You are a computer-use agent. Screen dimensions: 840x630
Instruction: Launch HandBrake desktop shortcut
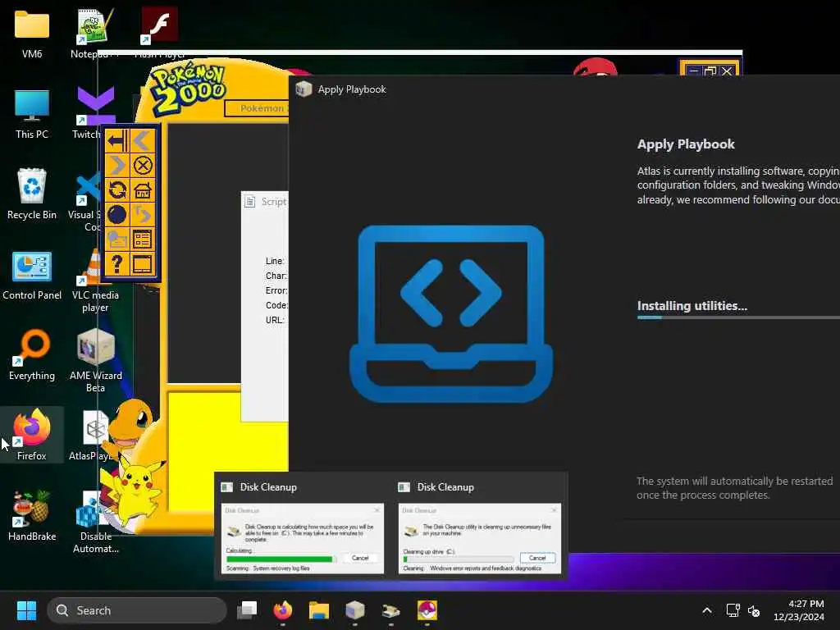32,515
